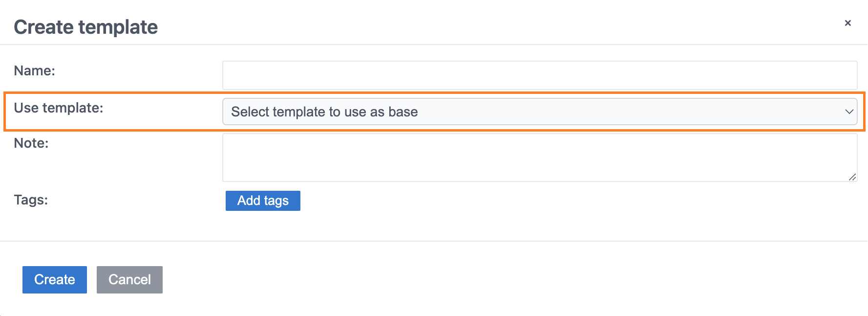The height and width of the screenshot is (316, 868).
Task: Click the empty space right of Add tags
Action: 537,201
